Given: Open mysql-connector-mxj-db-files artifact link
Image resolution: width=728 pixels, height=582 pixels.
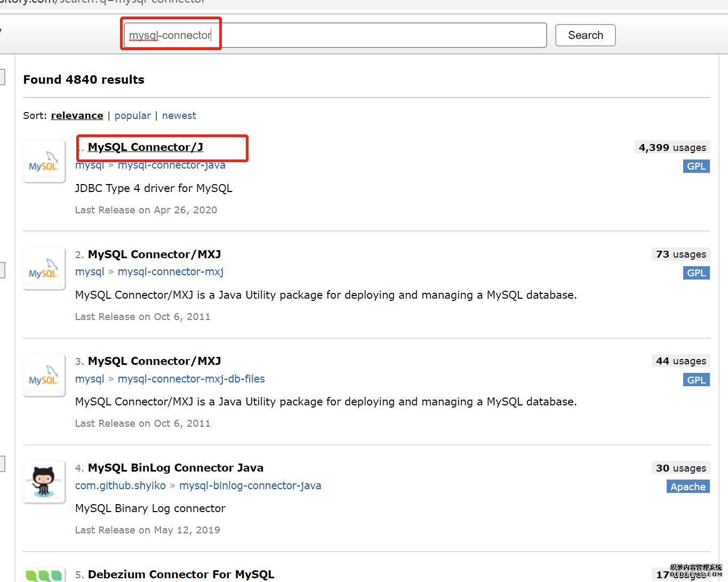Looking at the screenshot, I should click(191, 379).
